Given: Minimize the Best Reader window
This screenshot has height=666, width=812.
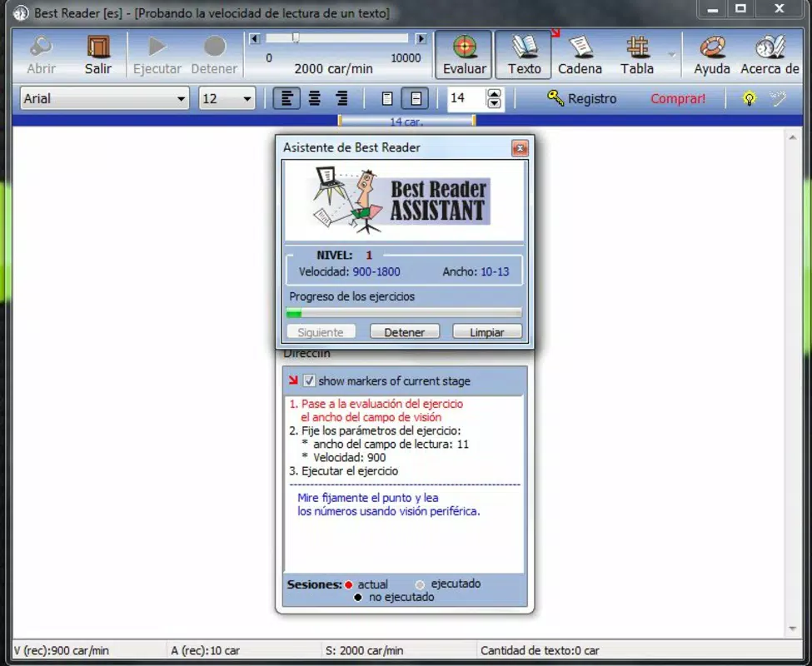Looking at the screenshot, I should tap(713, 9).
